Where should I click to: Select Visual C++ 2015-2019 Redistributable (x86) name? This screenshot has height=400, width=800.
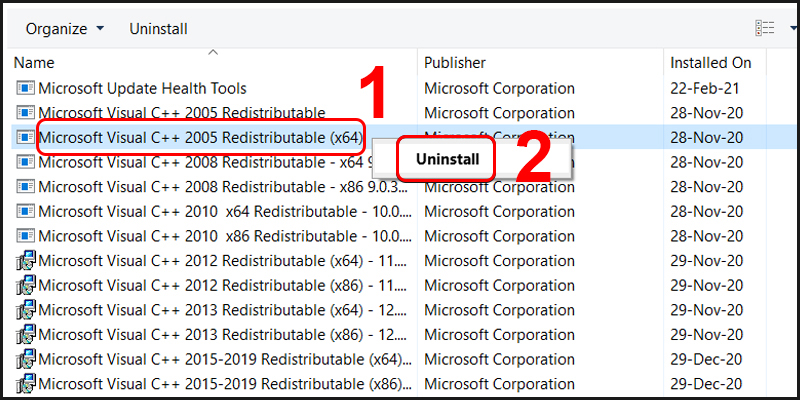coord(225,384)
